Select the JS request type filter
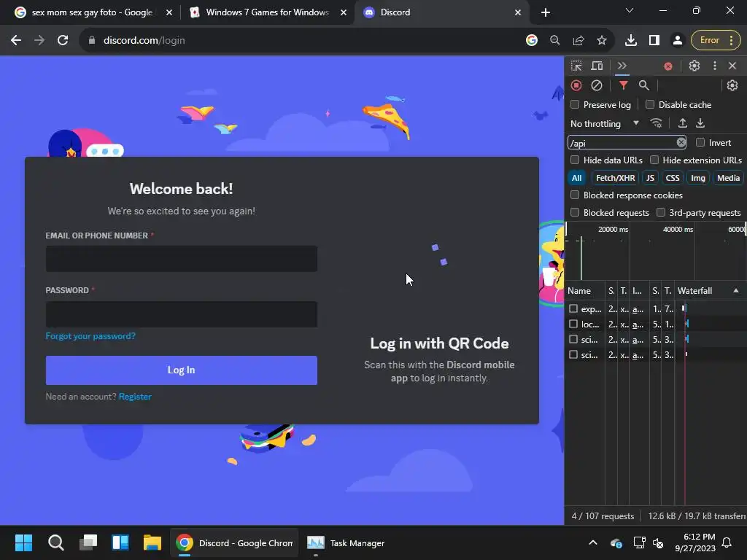The height and width of the screenshot is (560, 747). click(650, 178)
